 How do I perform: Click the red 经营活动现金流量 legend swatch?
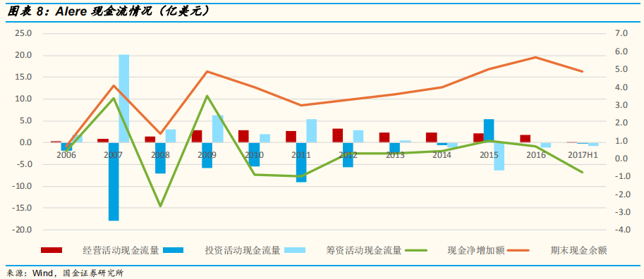tap(51, 250)
